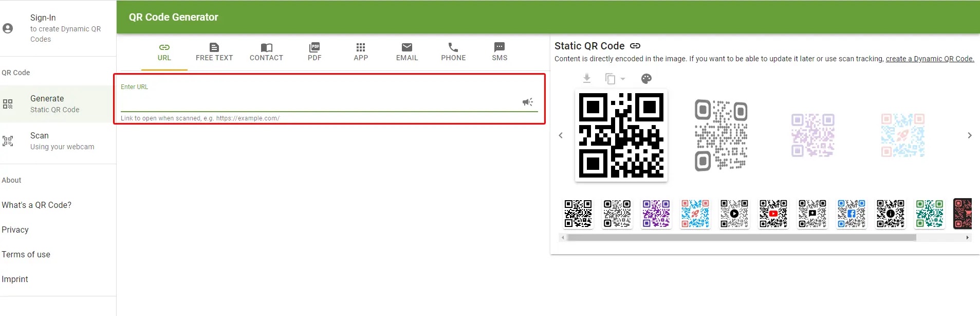980x316 pixels.
Task: Open Scan Using your webcam
Action: 58,141
